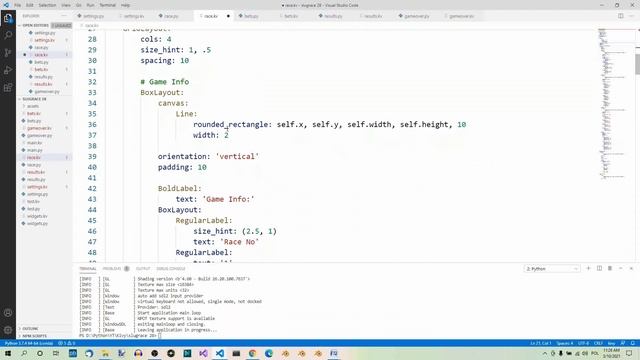Open the Run and Debug view icon

pyautogui.click(x=8, y=70)
